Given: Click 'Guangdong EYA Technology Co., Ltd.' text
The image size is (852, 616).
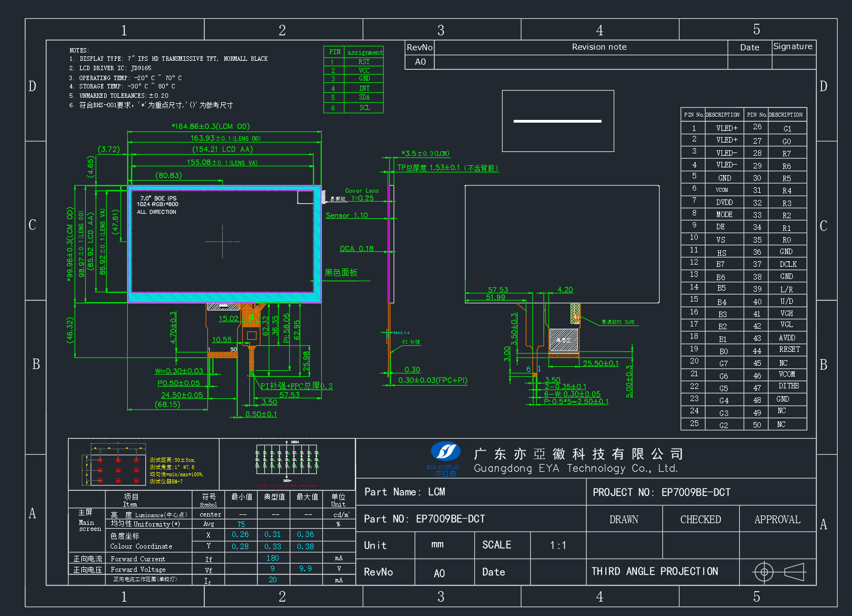Looking at the screenshot, I should (576, 468).
